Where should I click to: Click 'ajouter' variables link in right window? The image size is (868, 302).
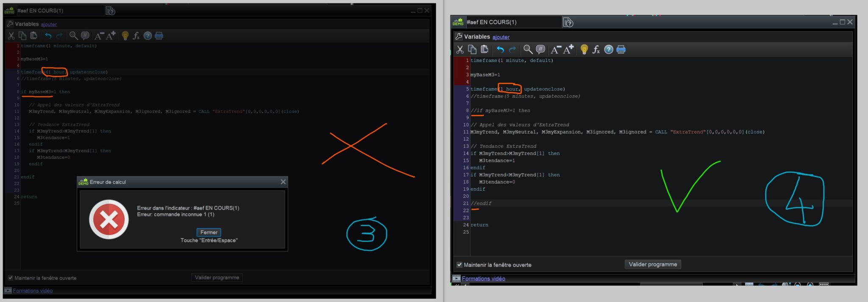501,37
